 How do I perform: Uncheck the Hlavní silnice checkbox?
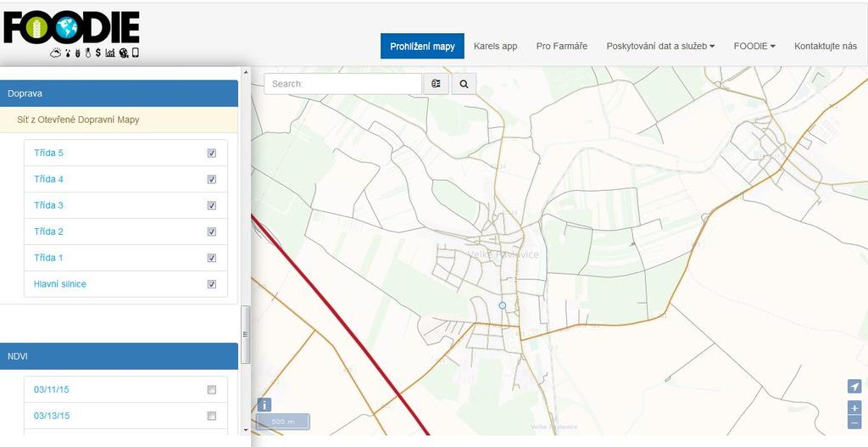click(211, 284)
